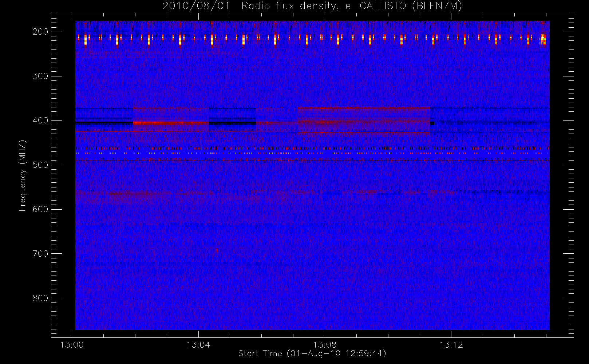Click the 'Start Time (01-Aug-10 12:59:44)' label
The height and width of the screenshot is (364, 589).
(x=312, y=353)
